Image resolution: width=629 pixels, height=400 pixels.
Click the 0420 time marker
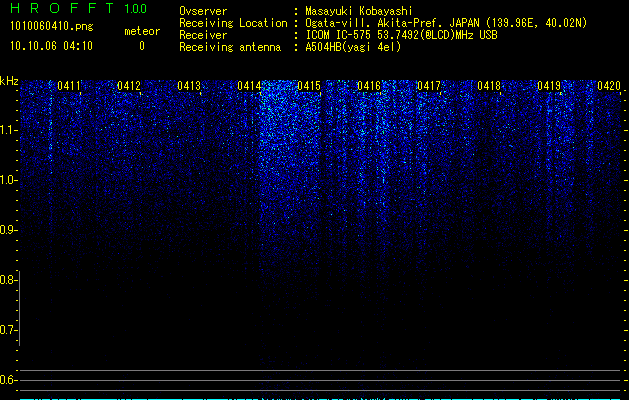click(609, 86)
